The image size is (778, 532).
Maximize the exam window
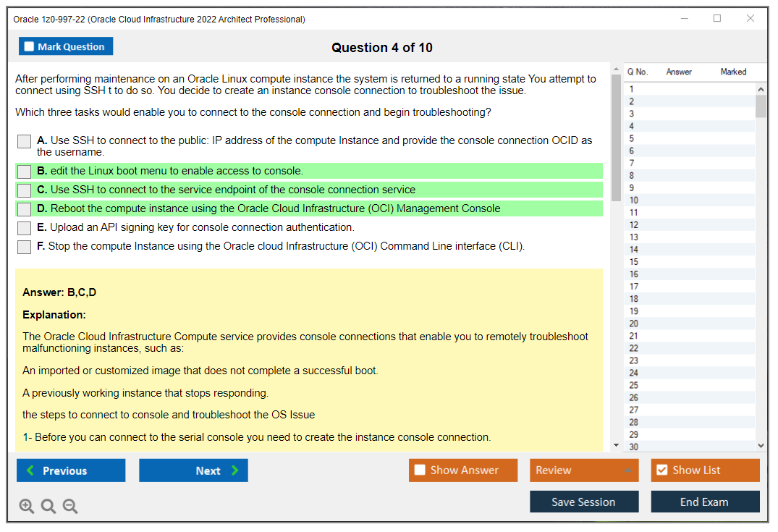(x=717, y=19)
